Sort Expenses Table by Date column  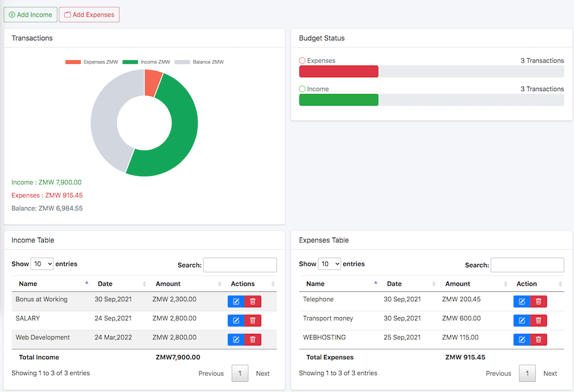point(411,284)
